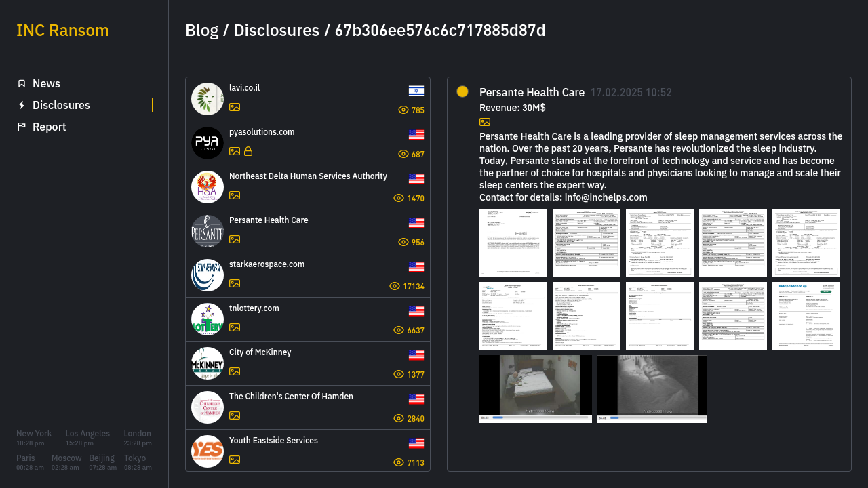Viewport: 868px width, 488px height.
Task: Click the eye views icon for tnlottery.com
Action: tap(399, 330)
